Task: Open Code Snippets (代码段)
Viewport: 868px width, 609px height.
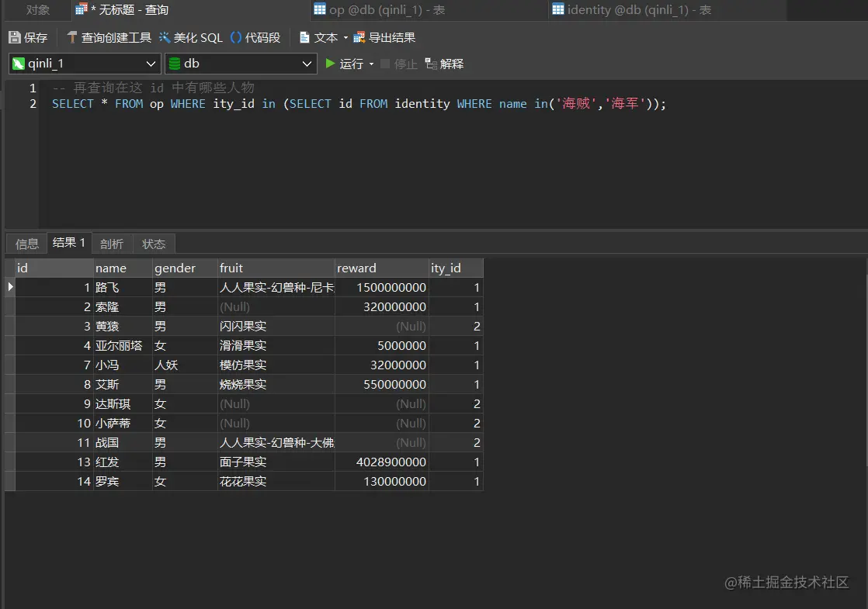Action: 255,37
